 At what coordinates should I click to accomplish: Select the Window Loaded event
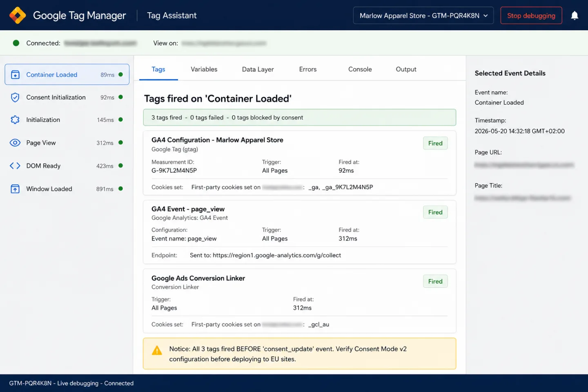tap(67, 189)
